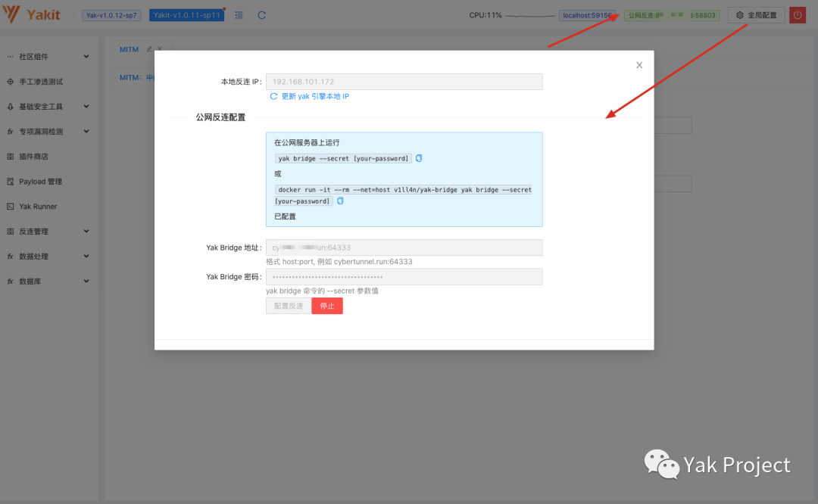The width and height of the screenshot is (818, 504).
Task: Click 更新 yak 引擎本地 IP link
Action: (x=315, y=96)
